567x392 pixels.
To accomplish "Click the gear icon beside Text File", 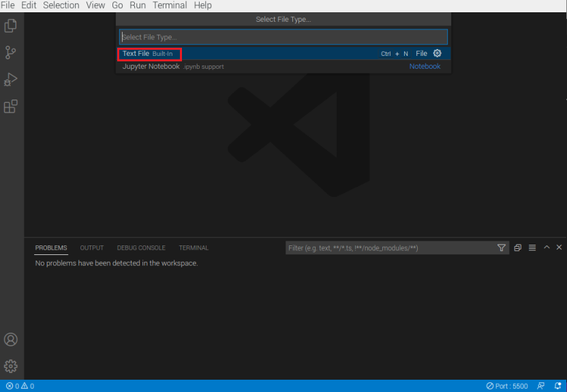I will [x=438, y=53].
